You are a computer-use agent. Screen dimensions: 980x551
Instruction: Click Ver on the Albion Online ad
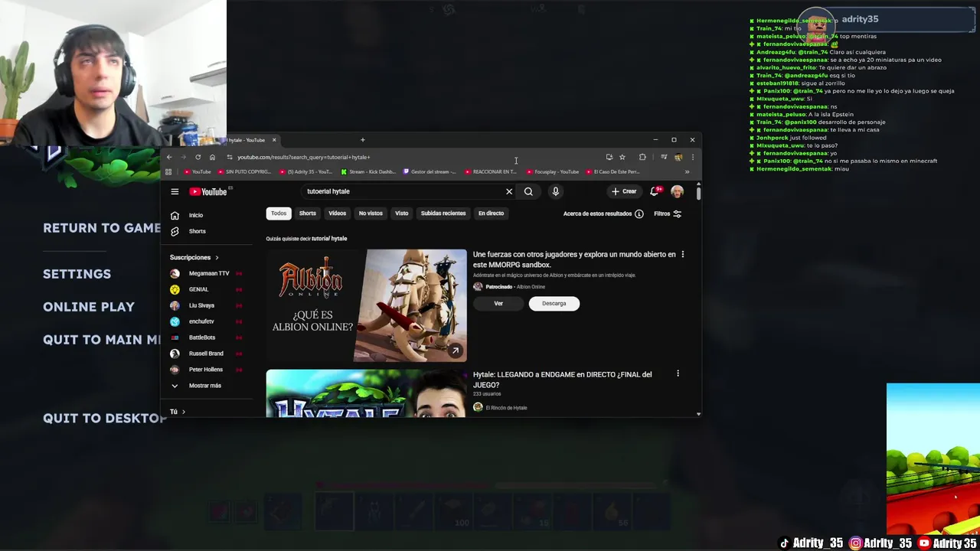click(498, 303)
